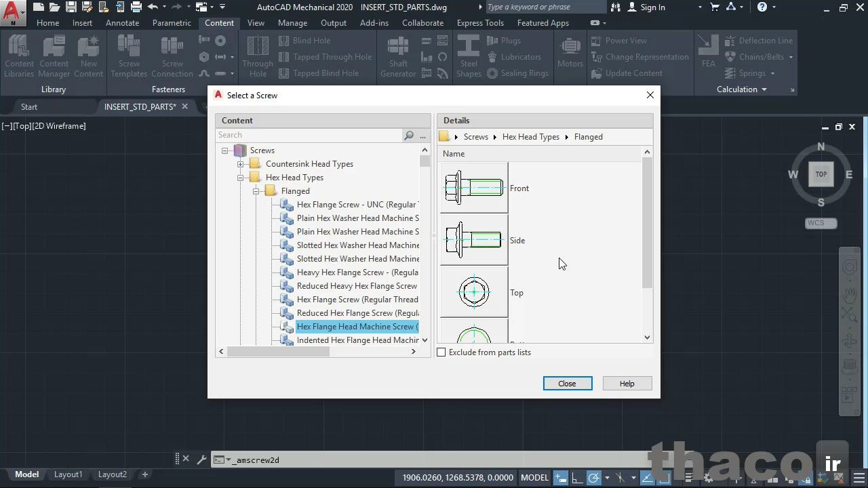Switch to the Annotate ribbon tab

122,22
